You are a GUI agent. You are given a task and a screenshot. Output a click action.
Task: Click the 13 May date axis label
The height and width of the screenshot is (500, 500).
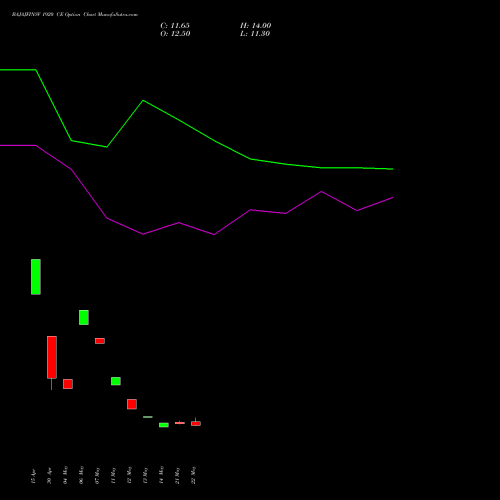145,475
